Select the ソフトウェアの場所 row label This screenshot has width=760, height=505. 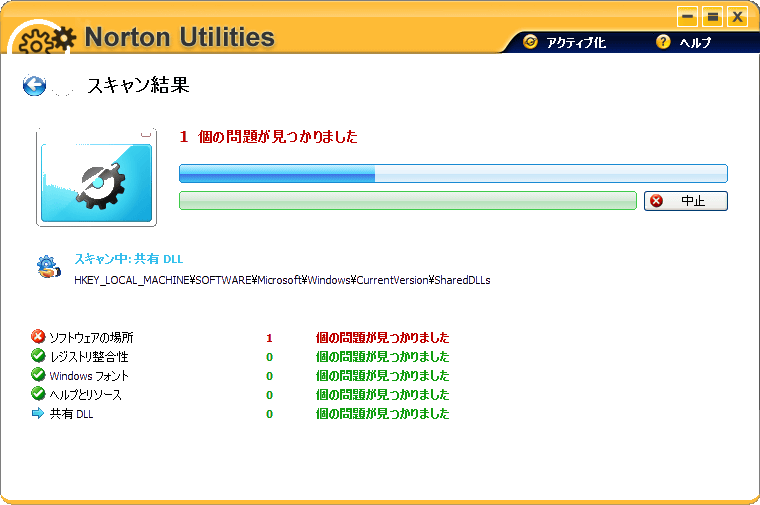click(91, 337)
